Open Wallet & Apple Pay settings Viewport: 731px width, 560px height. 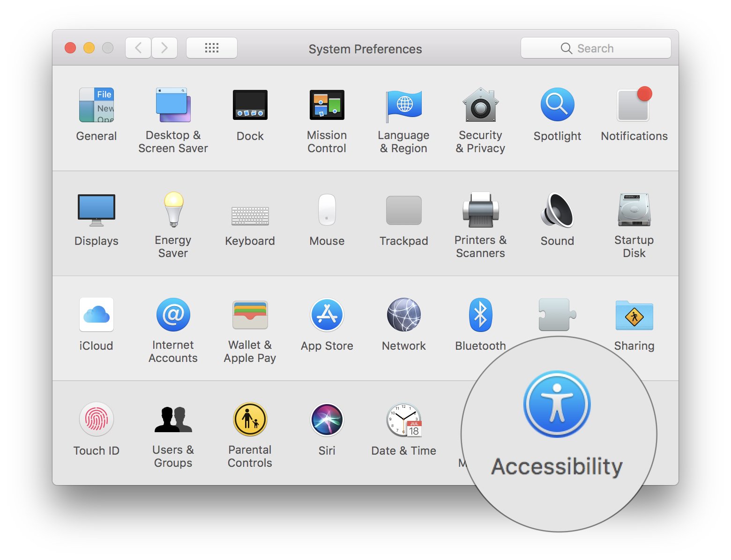tap(250, 316)
